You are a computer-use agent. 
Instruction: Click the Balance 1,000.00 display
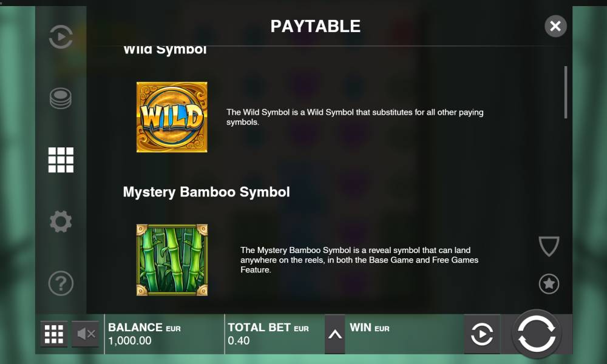[164, 334]
